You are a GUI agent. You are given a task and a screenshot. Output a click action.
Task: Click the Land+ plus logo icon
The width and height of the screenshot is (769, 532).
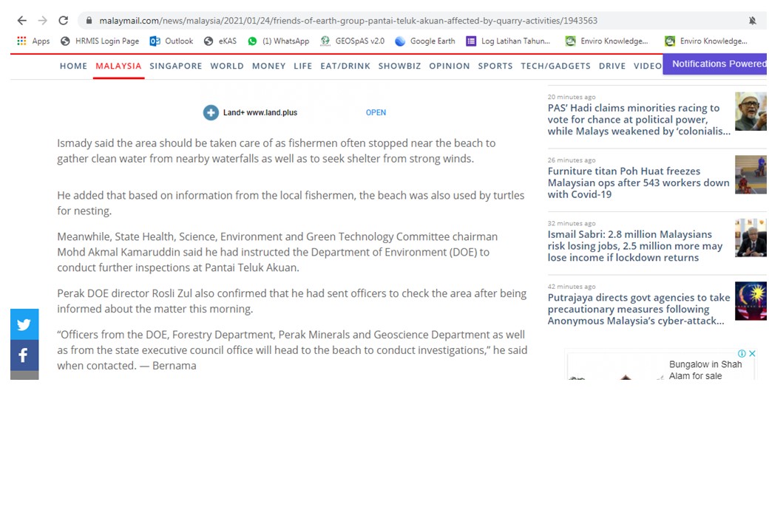pyautogui.click(x=211, y=112)
